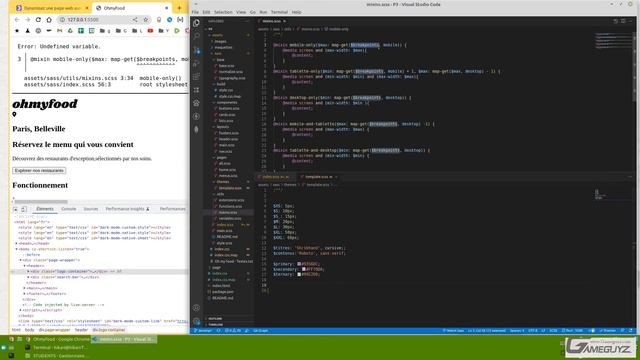
Task: Open typography.scss file in Explorer tree
Action: tap(232, 78)
